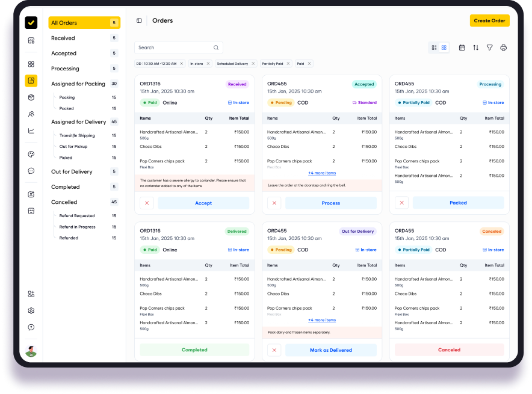Click the 'Create Order' button

[x=489, y=20]
